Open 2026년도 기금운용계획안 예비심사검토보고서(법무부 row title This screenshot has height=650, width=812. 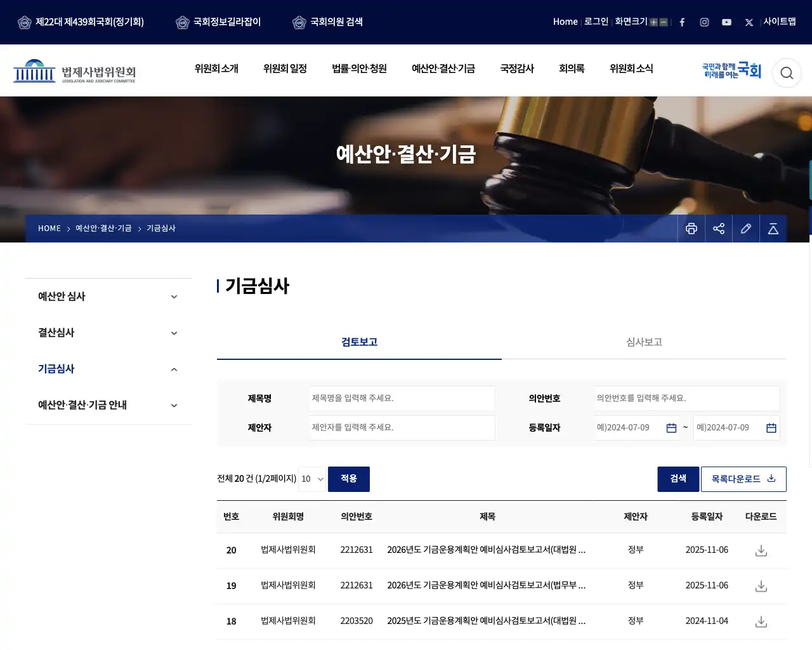pyautogui.click(x=486, y=586)
